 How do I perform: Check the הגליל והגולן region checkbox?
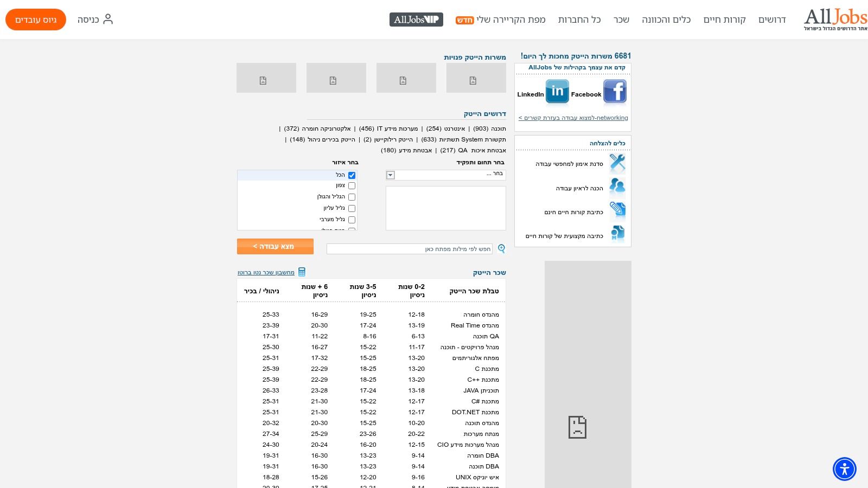(x=352, y=197)
